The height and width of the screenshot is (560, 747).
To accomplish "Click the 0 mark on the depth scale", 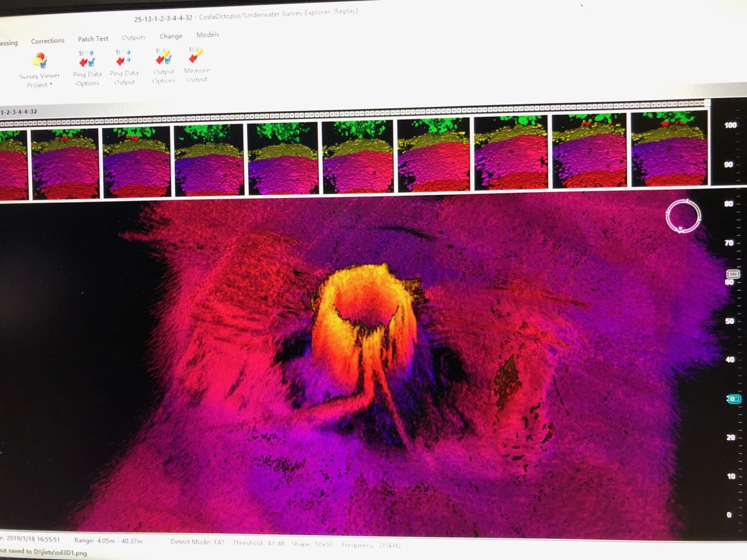I will click(x=729, y=515).
